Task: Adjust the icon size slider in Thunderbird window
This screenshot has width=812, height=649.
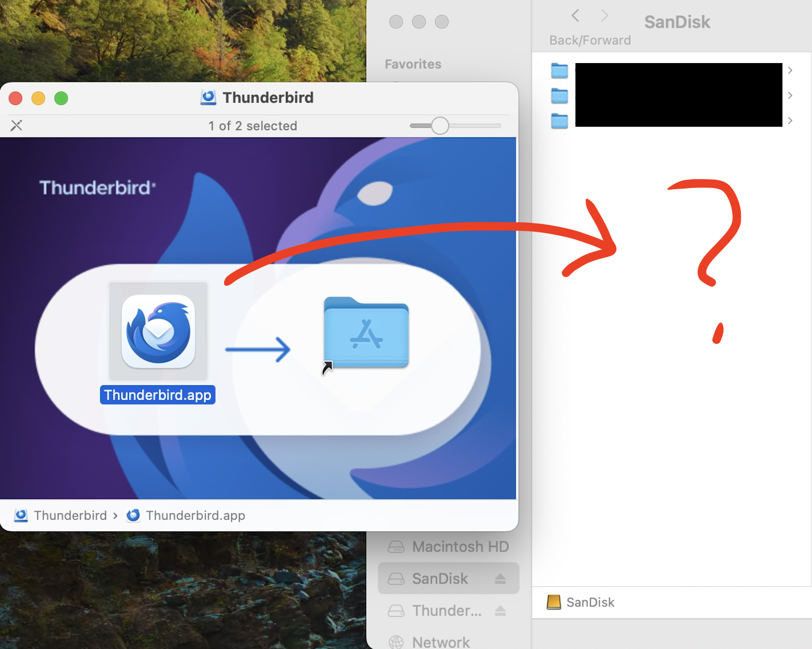Action: click(x=440, y=126)
